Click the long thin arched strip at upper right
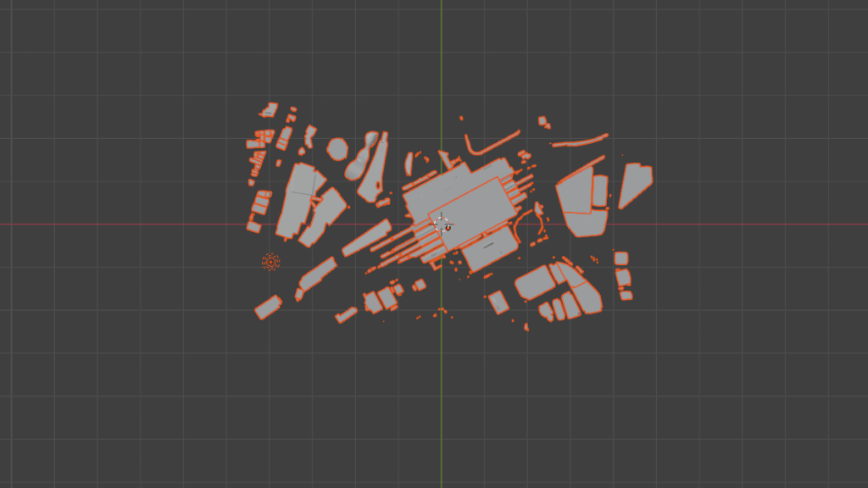The height and width of the screenshot is (488, 868). pyautogui.click(x=581, y=140)
